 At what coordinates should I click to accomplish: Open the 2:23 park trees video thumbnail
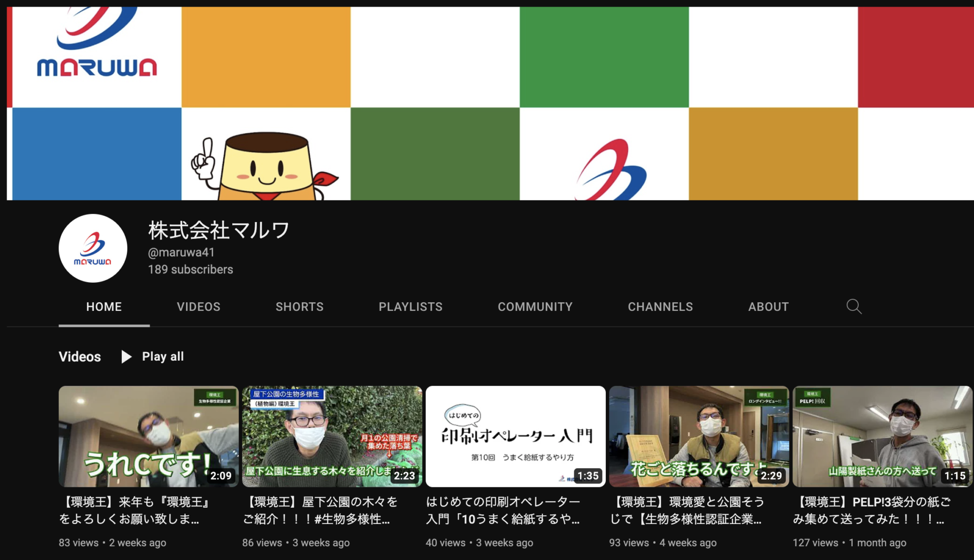[x=332, y=436]
